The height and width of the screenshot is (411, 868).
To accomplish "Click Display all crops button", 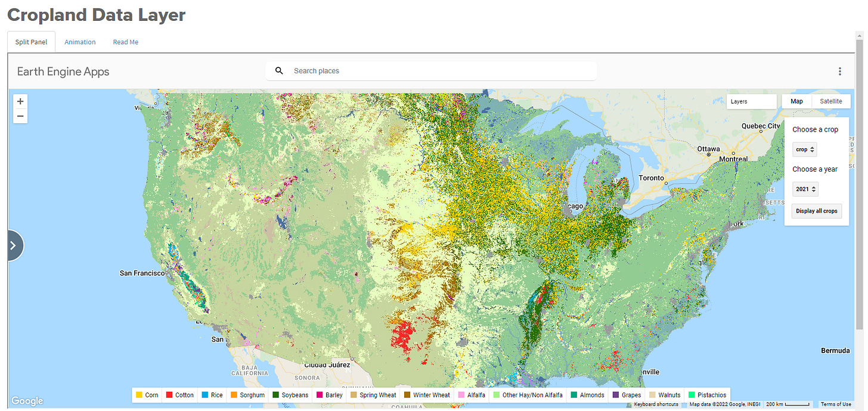I will coord(817,211).
